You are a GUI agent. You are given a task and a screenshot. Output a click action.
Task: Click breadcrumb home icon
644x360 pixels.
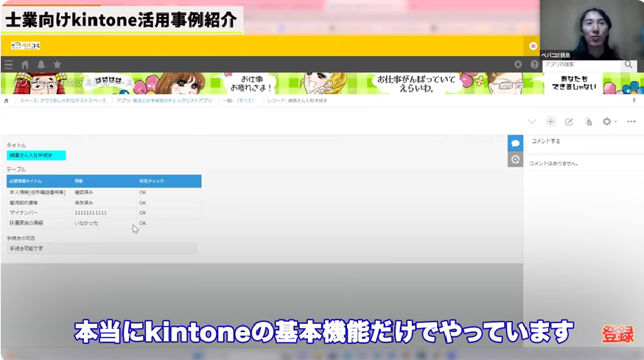(6, 101)
